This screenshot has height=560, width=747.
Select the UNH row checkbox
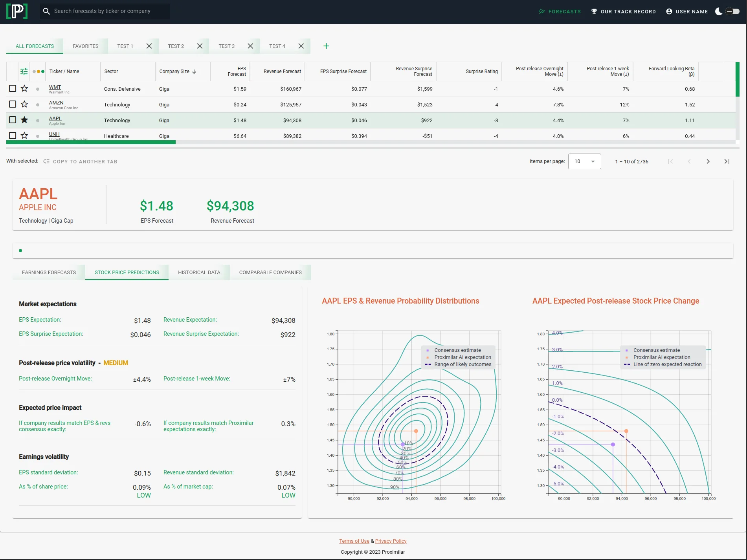coord(13,135)
